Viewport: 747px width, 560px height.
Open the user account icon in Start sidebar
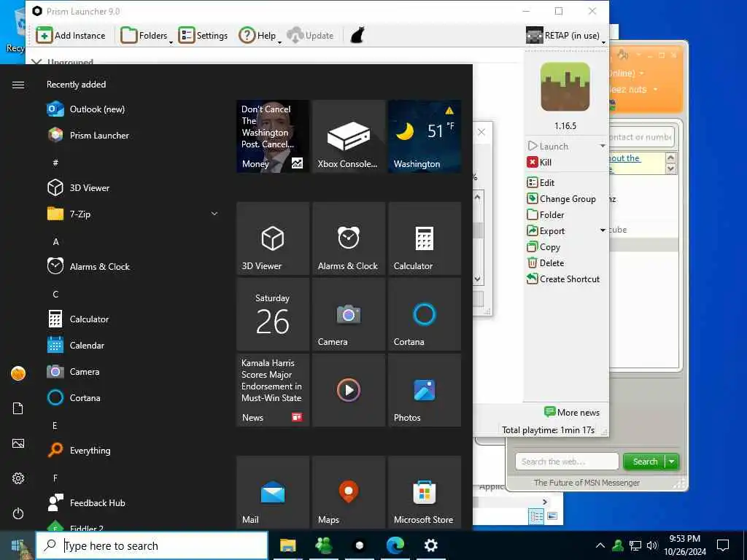[x=18, y=373]
